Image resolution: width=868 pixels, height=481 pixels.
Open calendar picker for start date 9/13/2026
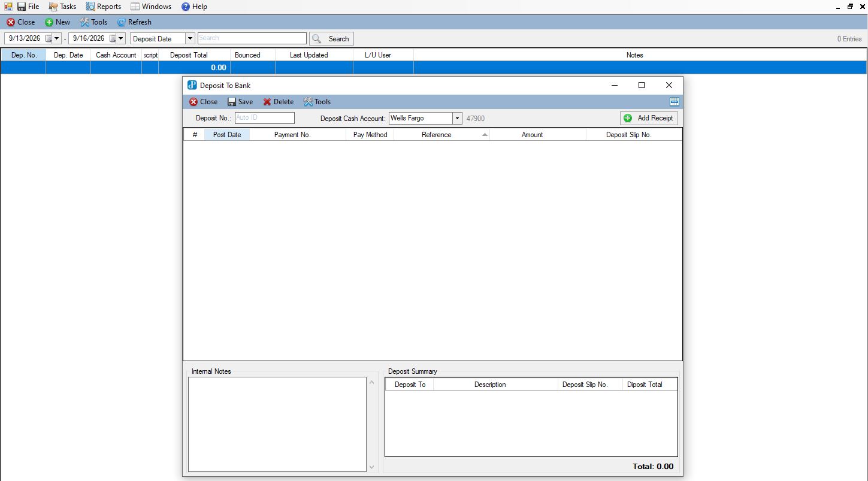[x=49, y=38]
